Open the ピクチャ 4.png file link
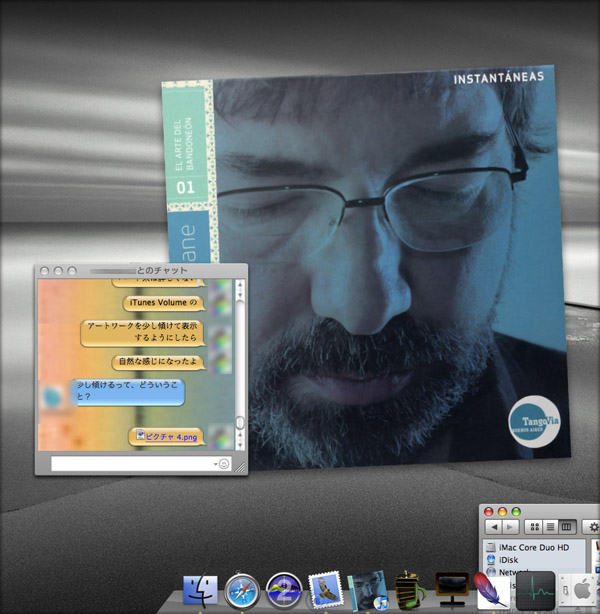 pyautogui.click(x=171, y=437)
